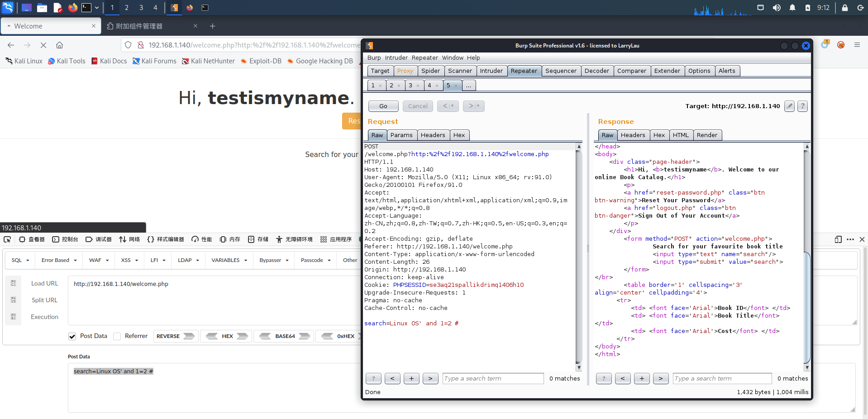
Task: Click the Repeater help question mark icon
Action: [802, 106]
